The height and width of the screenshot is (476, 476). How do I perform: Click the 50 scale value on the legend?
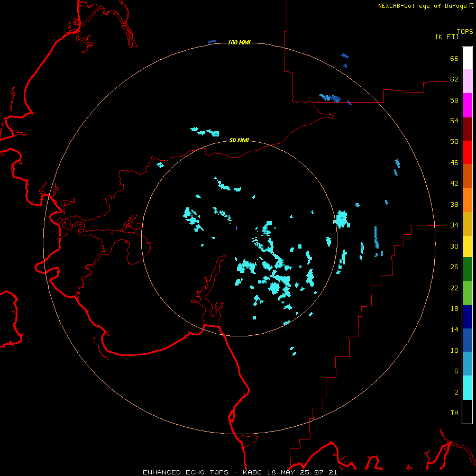[x=454, y=142]
